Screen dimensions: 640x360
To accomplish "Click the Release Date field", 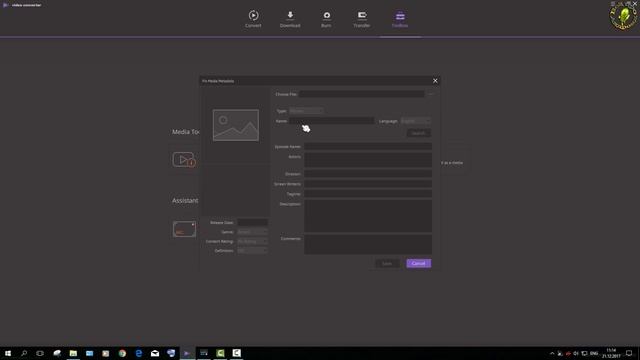I will [x=252, y=222].
